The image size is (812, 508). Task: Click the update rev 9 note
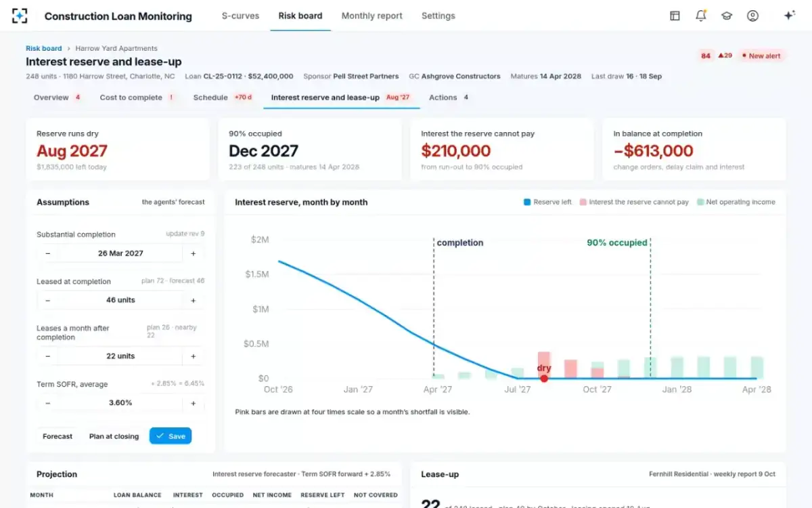[x=185, y=234]
